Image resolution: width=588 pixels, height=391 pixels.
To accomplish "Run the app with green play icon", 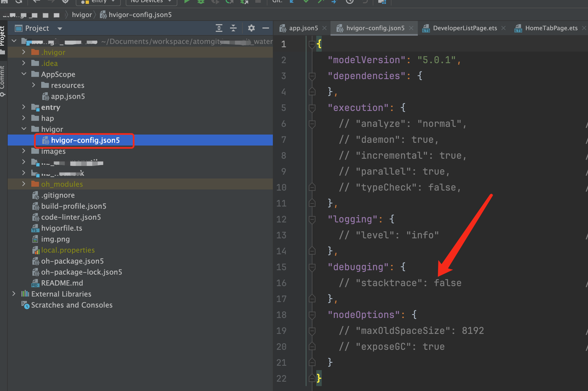I will pyautogui.click(x=187, y=2).
